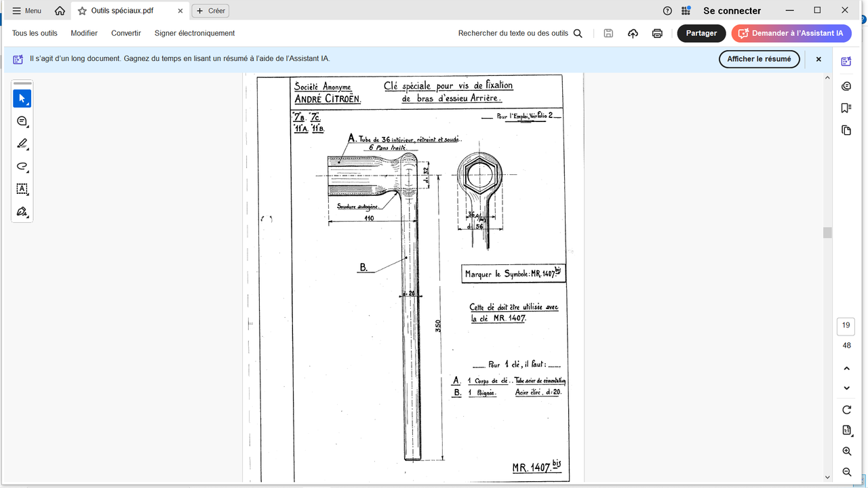Click Se connecter to sign in
868x488 pixels.
click(732, 11)
